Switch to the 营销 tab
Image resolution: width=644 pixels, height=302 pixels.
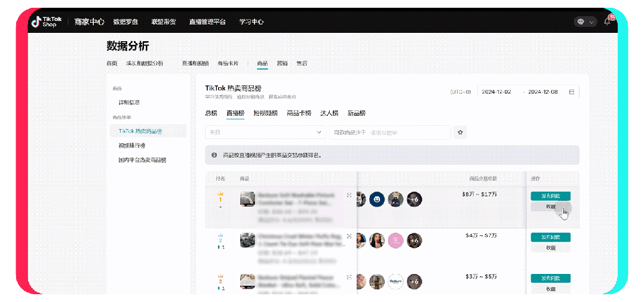tap(282, 63)
